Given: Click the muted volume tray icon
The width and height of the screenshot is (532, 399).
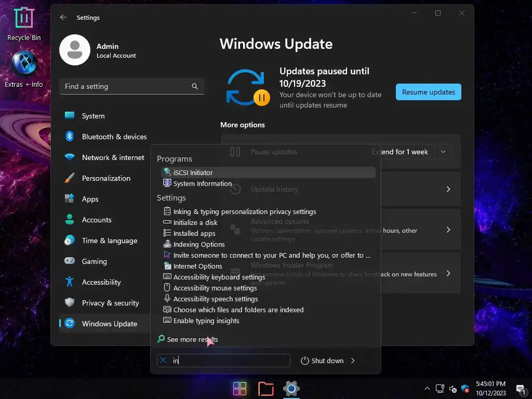Looking at the screenshot, I should [x=453, y=389].
